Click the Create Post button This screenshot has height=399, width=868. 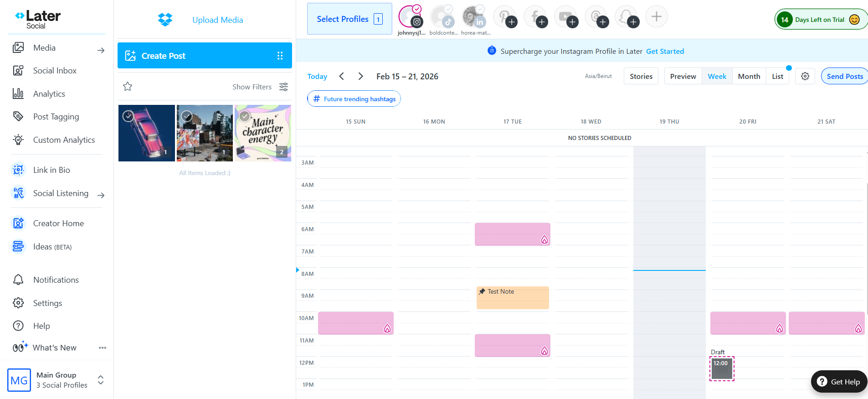(x=205, y=56)
